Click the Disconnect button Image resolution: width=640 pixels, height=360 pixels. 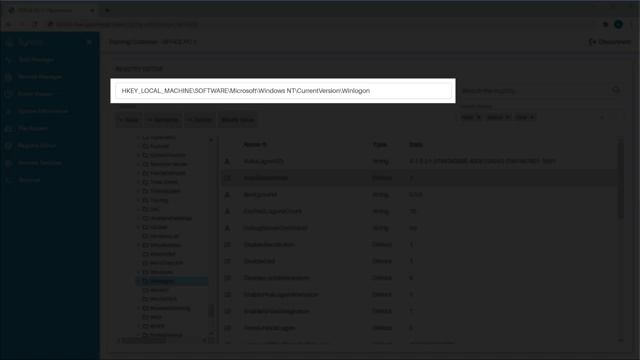610,42
